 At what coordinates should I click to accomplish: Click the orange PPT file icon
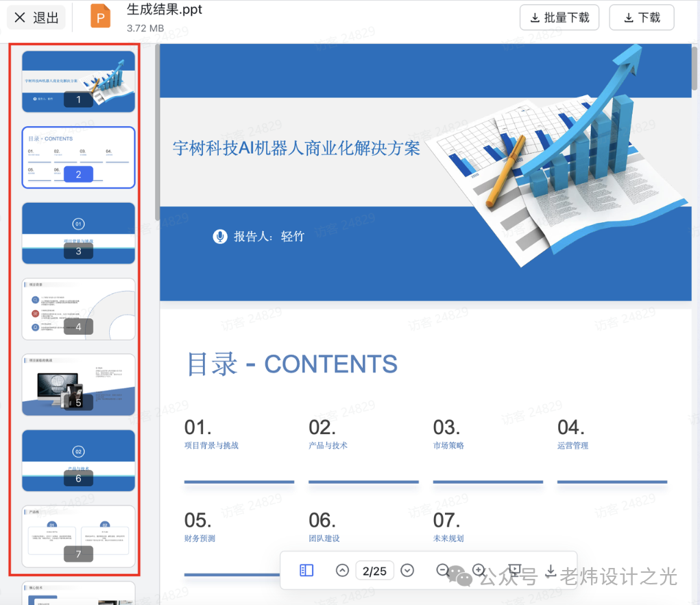(x=101, y=16)
